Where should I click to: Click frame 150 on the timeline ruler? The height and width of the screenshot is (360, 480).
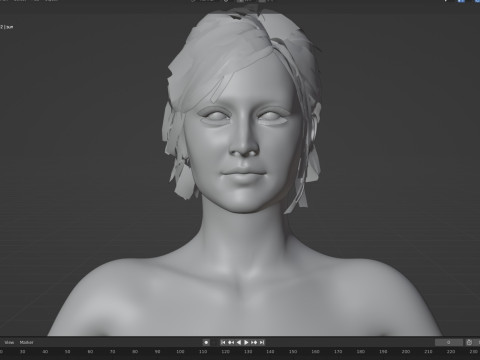click(293, 352)
